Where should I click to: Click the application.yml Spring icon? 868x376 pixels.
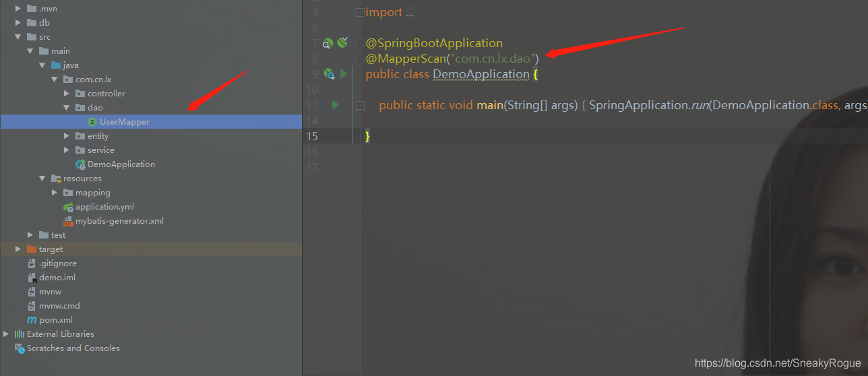coord(68,207)
